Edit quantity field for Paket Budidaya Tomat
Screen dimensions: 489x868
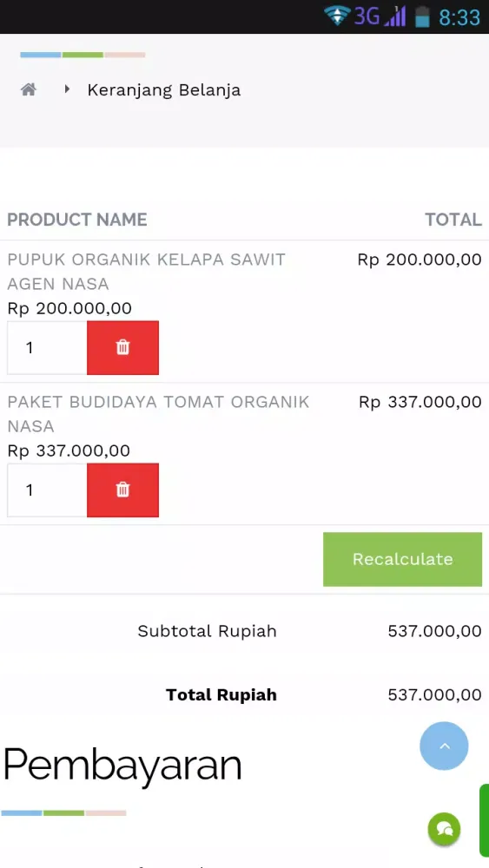[x=47, y=490]
